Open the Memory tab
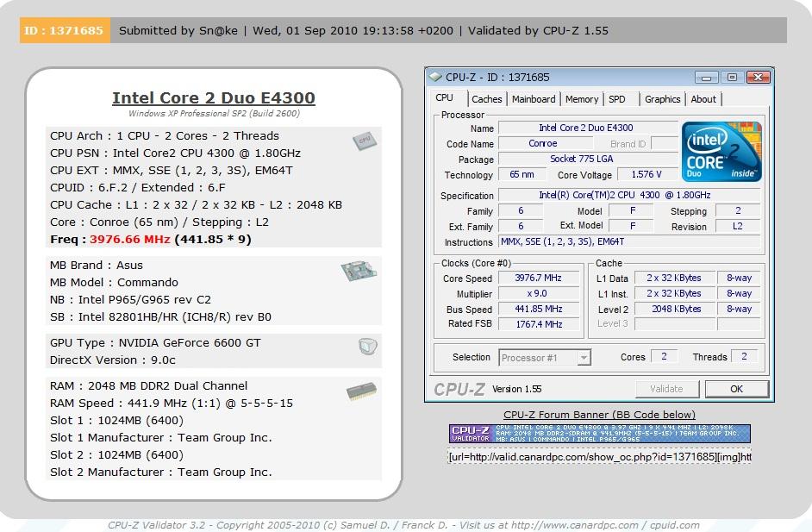Screen dimensions: 812x532 point(582,99)
